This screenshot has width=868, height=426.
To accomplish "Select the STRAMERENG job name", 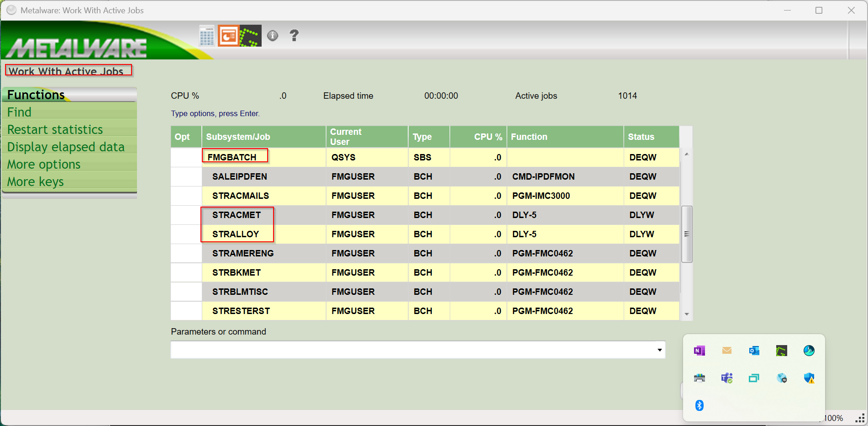I will 243,253.
